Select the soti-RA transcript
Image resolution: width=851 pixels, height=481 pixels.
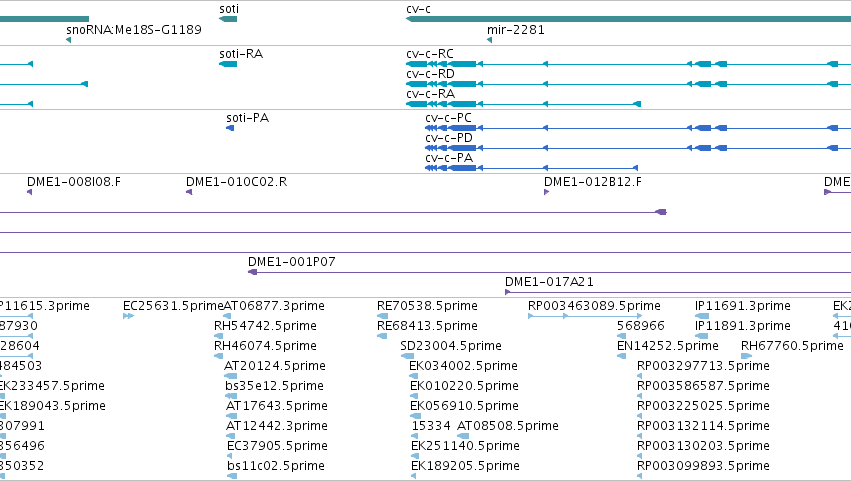228,64
